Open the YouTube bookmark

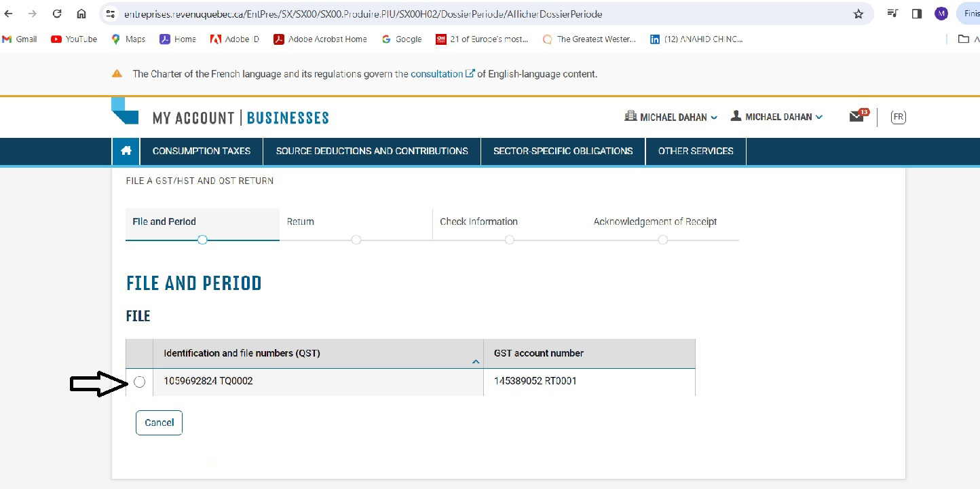[x=73, y=39]
